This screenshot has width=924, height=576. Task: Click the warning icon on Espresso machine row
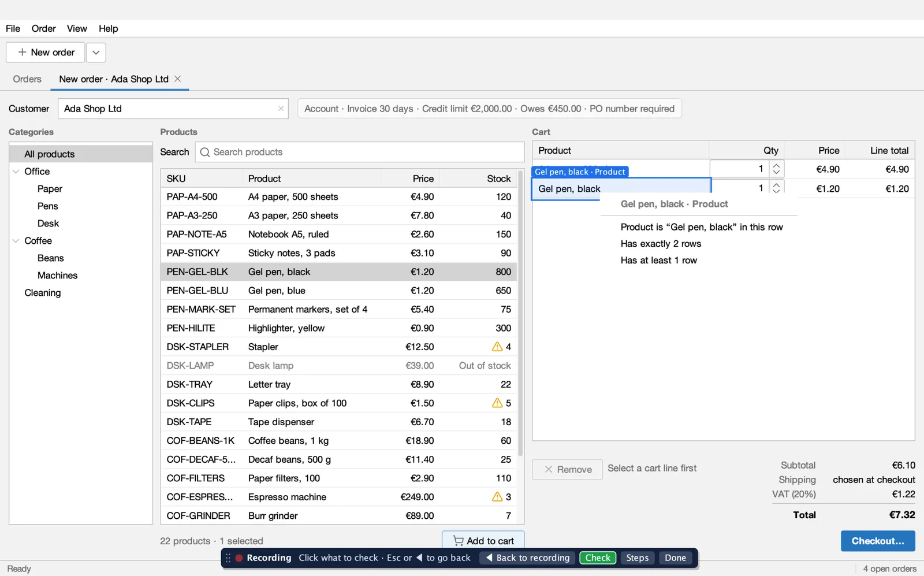497,497
